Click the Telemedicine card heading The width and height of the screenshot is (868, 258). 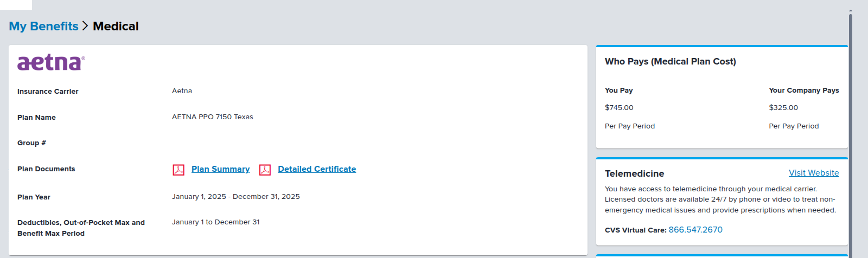634,173
